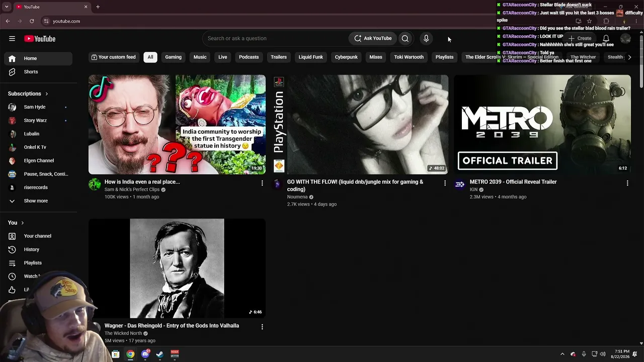This screenshot has width=644, height=362.
Task: Select the Toki Wartooth filter chip
Action: point(409,57)
